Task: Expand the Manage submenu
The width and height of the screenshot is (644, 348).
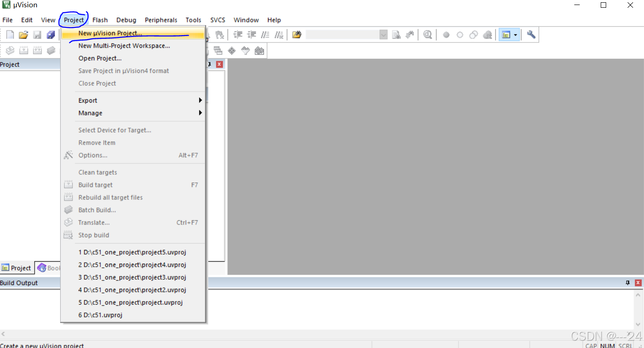Action: click(x=133, y=113)
